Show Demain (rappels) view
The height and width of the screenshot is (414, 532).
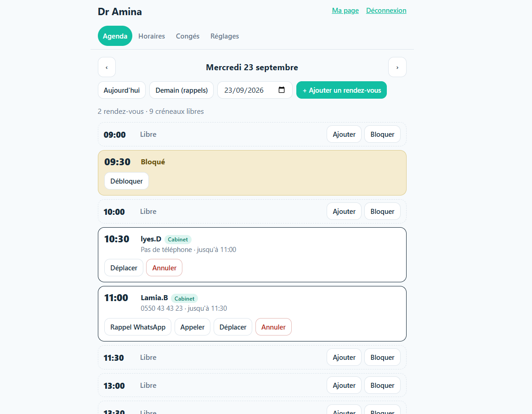point(181,90)
